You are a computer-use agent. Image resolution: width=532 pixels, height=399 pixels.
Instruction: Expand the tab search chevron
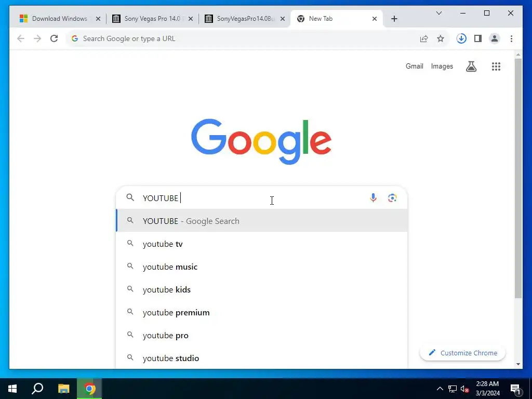(438, 13)
